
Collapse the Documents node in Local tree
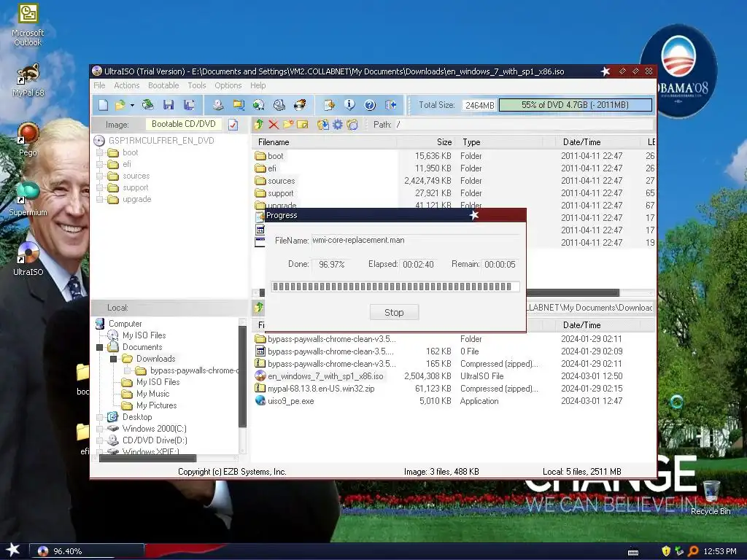click(99, 347)
